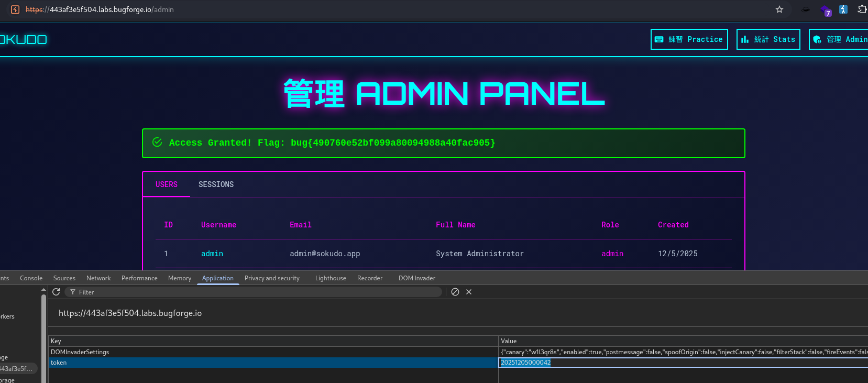
Task: Click the address bar URL
Action: tap(100, 9)
